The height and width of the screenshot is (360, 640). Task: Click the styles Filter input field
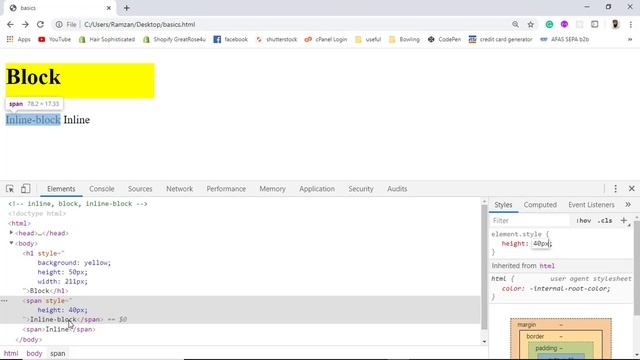point(530,220)
